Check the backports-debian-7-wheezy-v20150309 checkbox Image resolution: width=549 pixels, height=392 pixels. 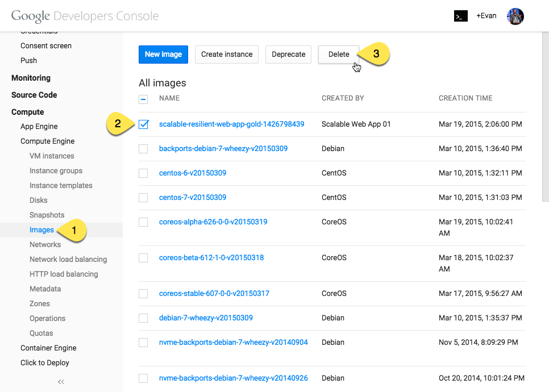[143, 149]
